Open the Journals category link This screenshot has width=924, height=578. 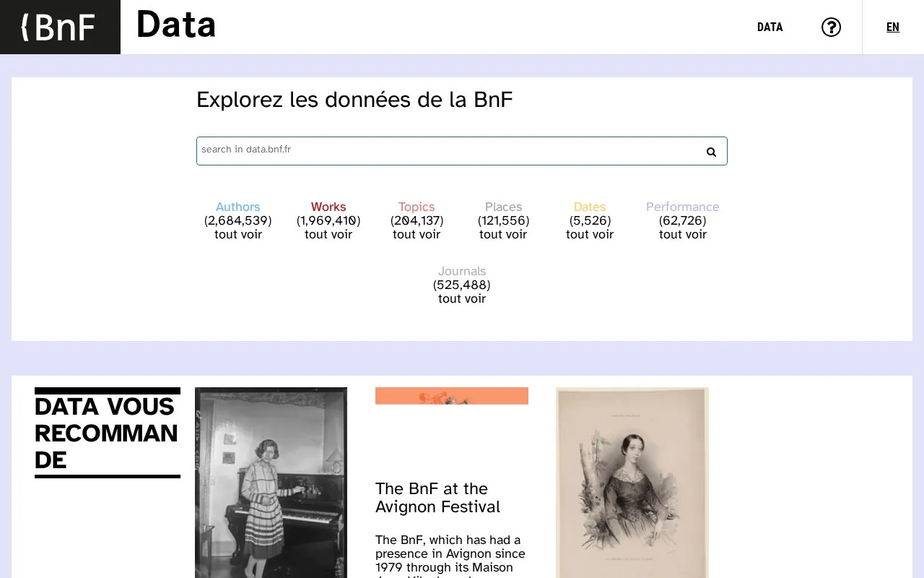click(x=462, y=271)
